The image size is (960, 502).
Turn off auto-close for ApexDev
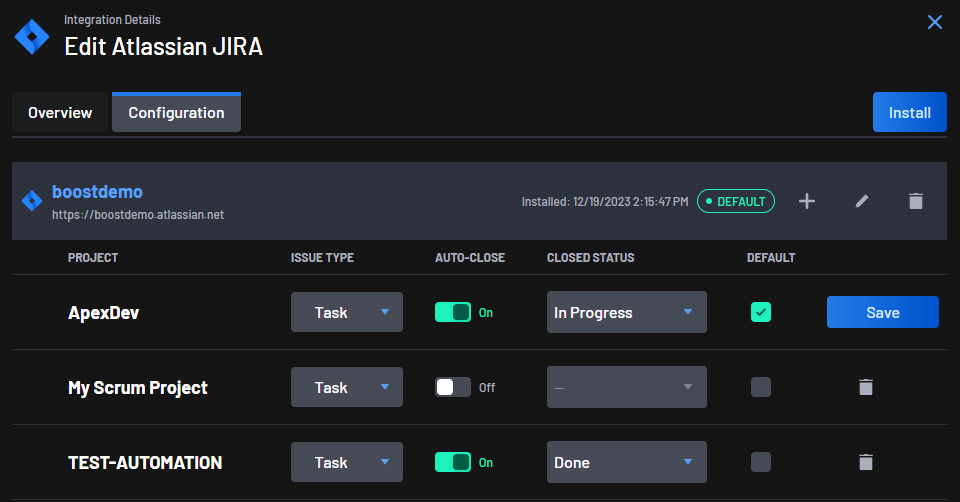(453, 312)
